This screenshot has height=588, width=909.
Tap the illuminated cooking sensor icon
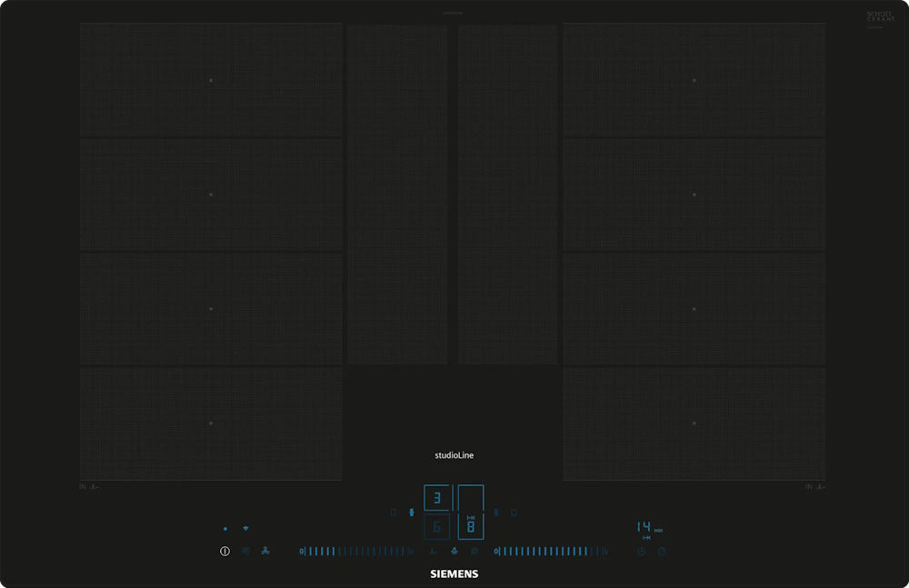point(454,551)
